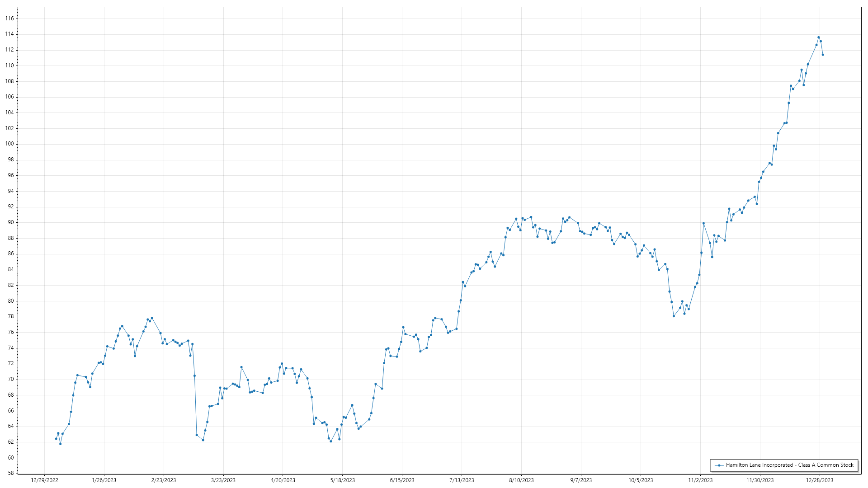The image size is (868, 488).
Task: Select the 1/26/2023 x-axis date label
Action: (x=104, y=480)
